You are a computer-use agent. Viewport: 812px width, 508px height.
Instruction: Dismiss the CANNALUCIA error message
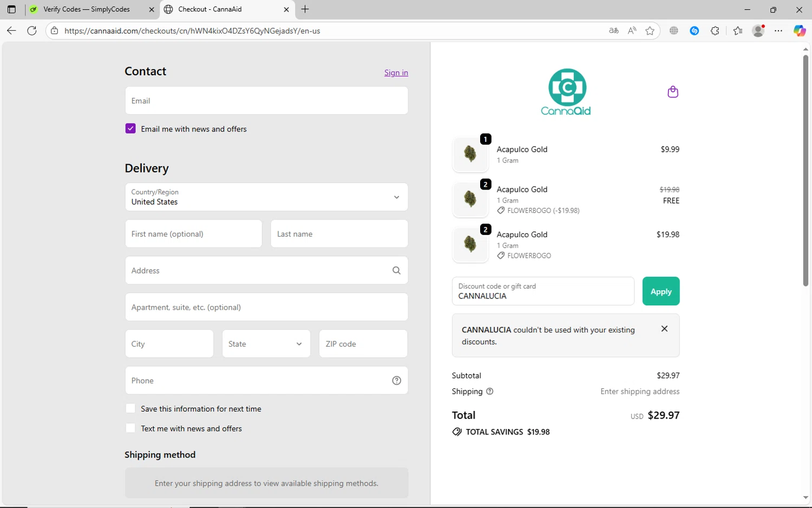click(x=664, y=329)
